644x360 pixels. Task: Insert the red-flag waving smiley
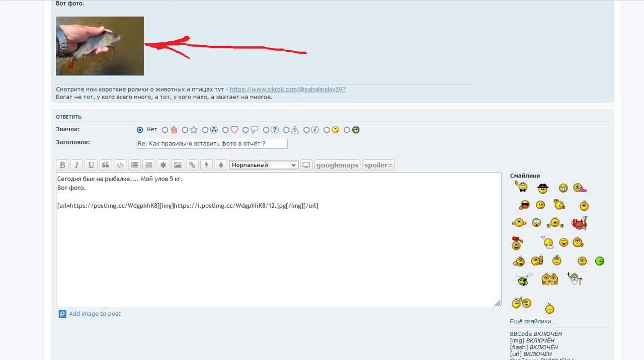pyautogui.click(x=517, y=243)
